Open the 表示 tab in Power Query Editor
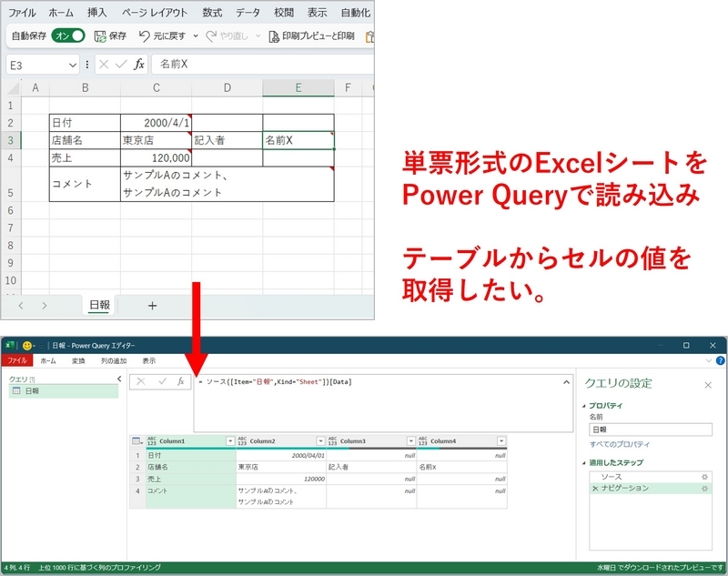This screenshot has width=728, height=576. pyautogui.click(x=149, y=360)
